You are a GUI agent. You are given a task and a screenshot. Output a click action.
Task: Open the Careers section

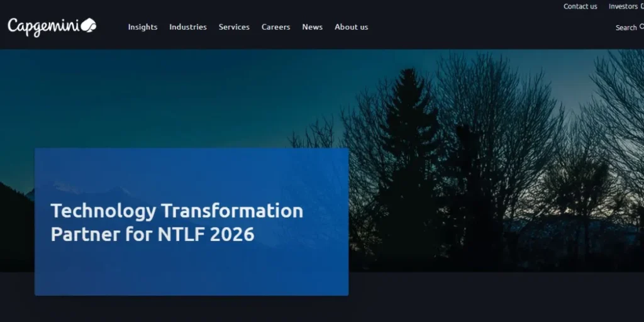pos(276,27)
